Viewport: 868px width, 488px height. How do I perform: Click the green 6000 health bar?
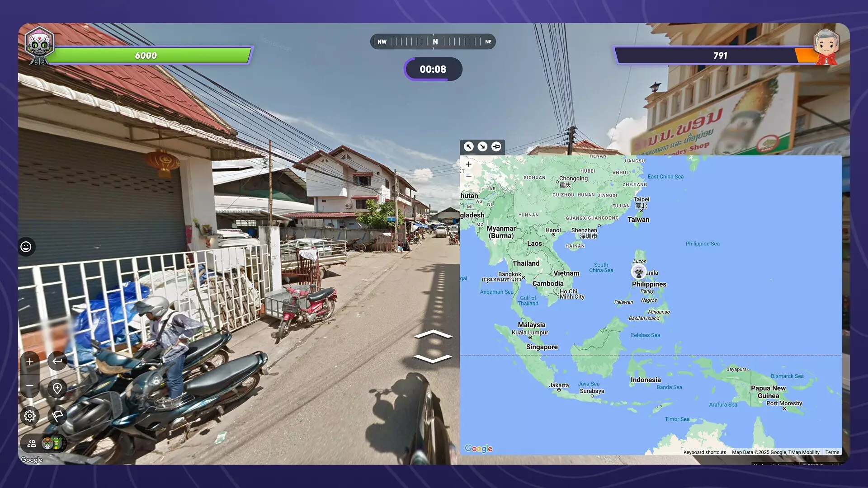coord(146,55)
